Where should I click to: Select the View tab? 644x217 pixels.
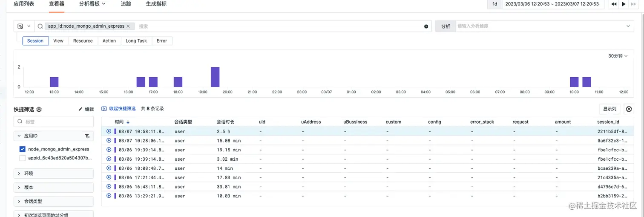click(x=58, y=41)
